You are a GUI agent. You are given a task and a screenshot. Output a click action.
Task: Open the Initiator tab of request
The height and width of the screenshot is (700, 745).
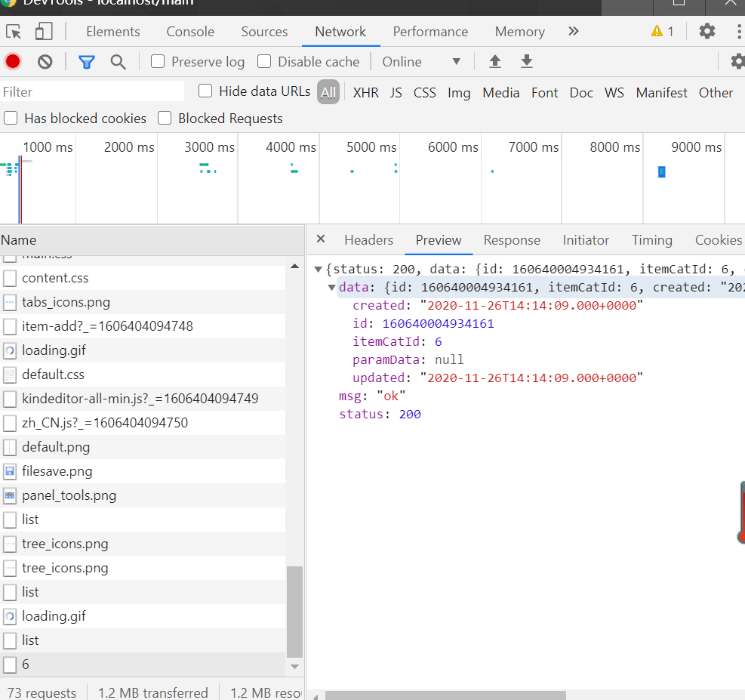pyautogui.click(x=586, y=240)
